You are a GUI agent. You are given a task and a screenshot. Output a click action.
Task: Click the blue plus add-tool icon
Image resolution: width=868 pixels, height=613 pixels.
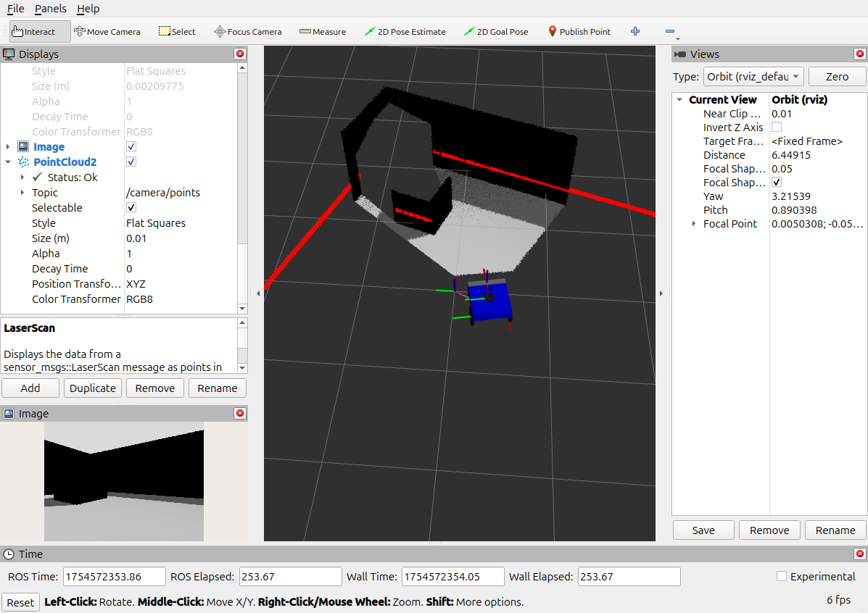635,32
